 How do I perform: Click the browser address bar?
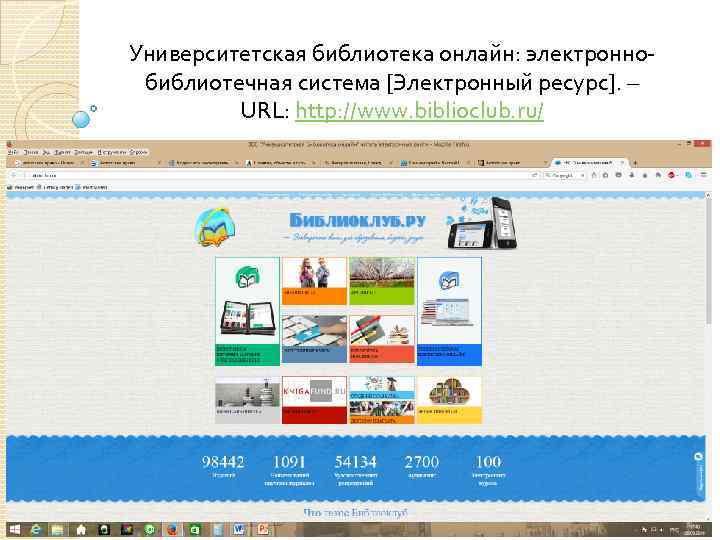278,175
